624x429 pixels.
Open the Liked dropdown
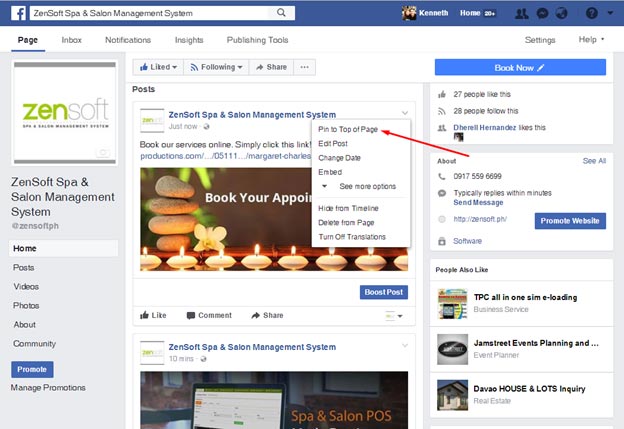[158, 67]
